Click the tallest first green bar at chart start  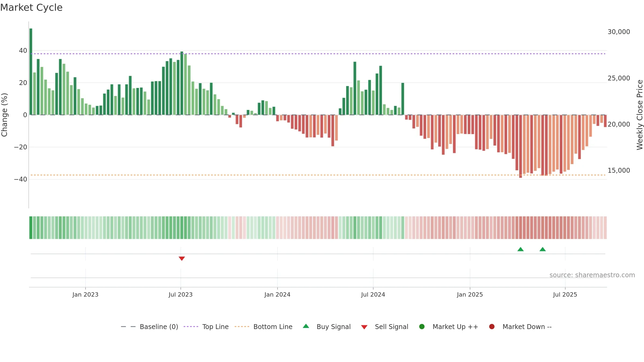click(31, 72)
